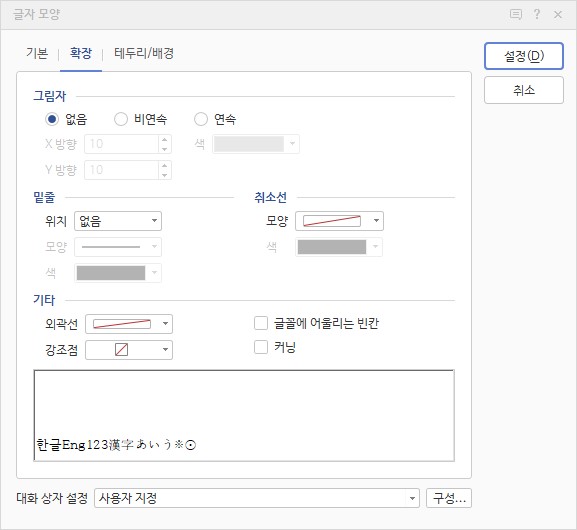Image resolution: width=577 pixels, height=530 pixels.
Task: Switch to the 기본 tab
Action: pyautogui.click(x=37, y=53)
